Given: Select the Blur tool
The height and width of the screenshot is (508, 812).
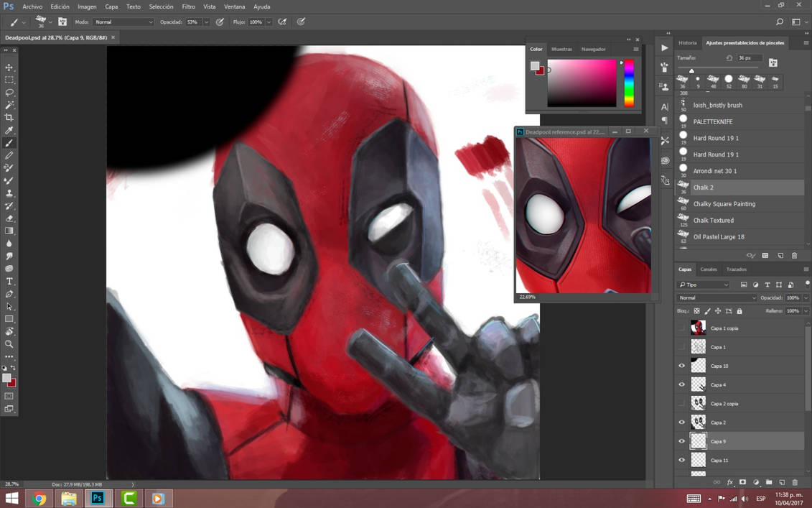Looking at the screenshot, I should coord(9,243).
